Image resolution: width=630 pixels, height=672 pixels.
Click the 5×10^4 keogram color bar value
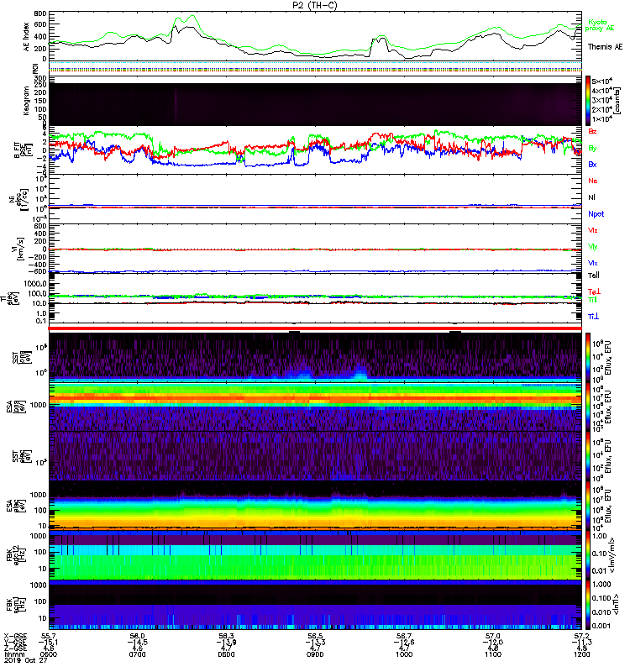pos(602,81)
